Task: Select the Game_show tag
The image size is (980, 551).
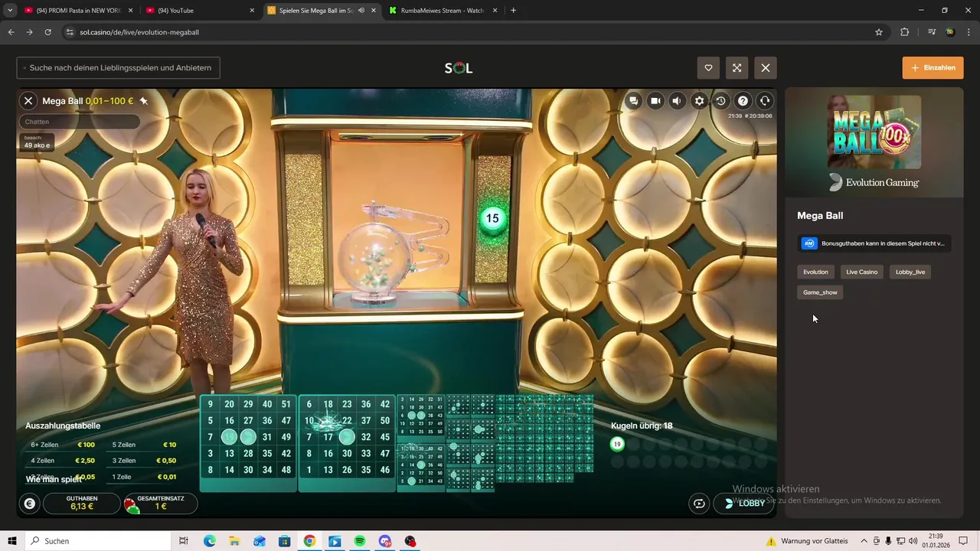Action: (820, 292)
